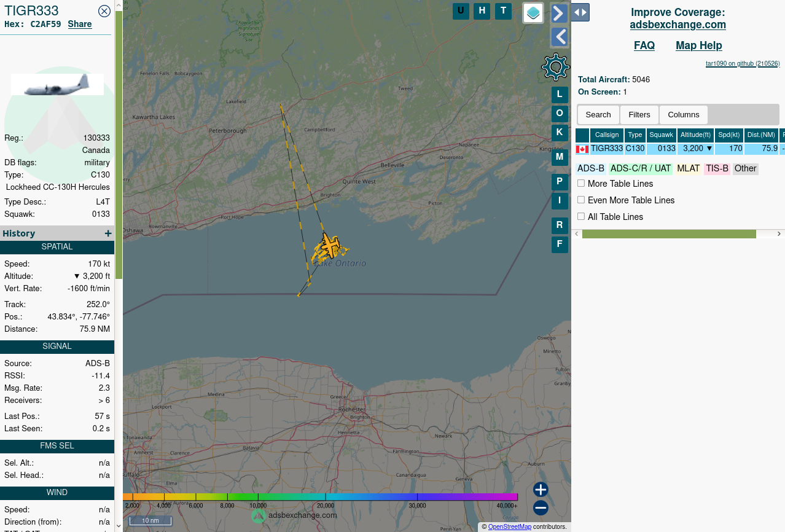785x532 pixels.
Task: Collapse sidebar with left chevron arrow
Action: click(559, 37)
